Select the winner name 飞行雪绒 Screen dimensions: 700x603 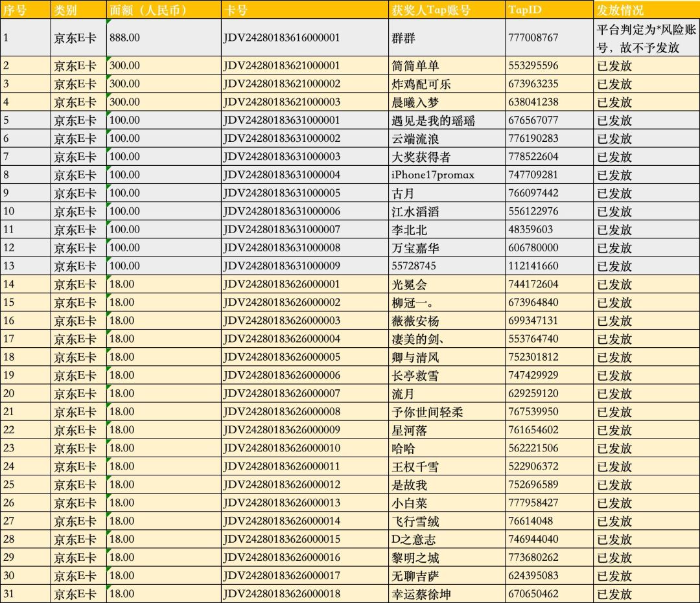click(415, 521)
